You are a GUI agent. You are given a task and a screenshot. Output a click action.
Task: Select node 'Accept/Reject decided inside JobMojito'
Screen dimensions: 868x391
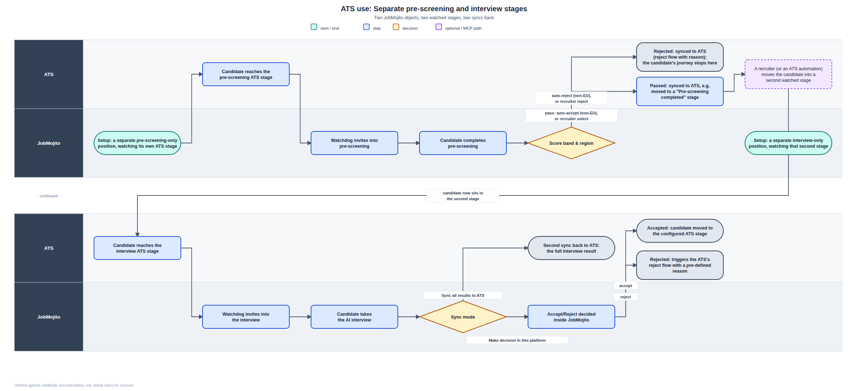[571, 317]
